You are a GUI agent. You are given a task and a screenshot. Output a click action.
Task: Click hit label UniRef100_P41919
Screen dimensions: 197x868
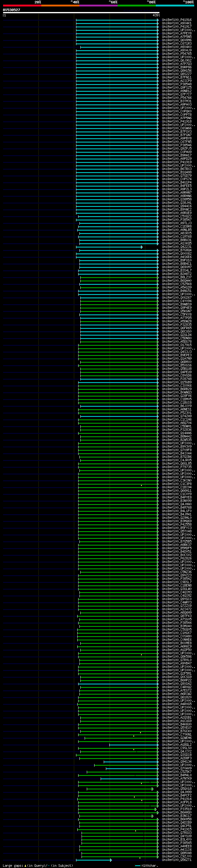[x=176, y=162]
